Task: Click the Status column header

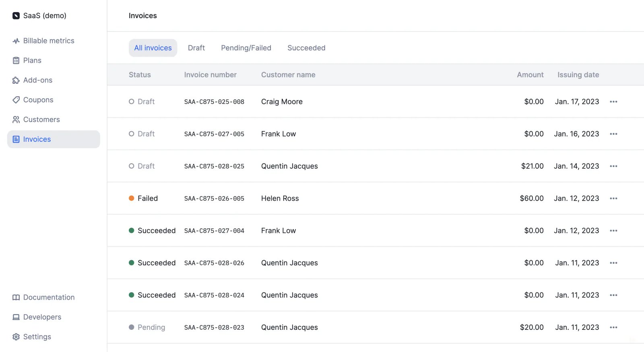Action: [140, 75]
